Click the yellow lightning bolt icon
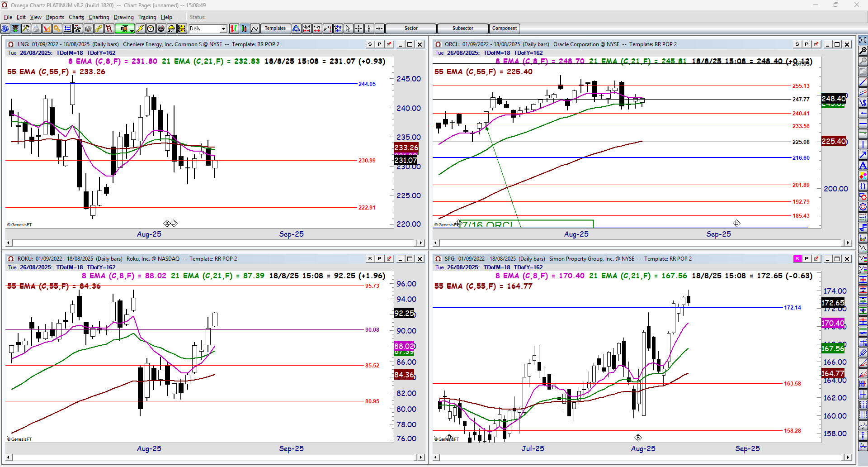 140,29
